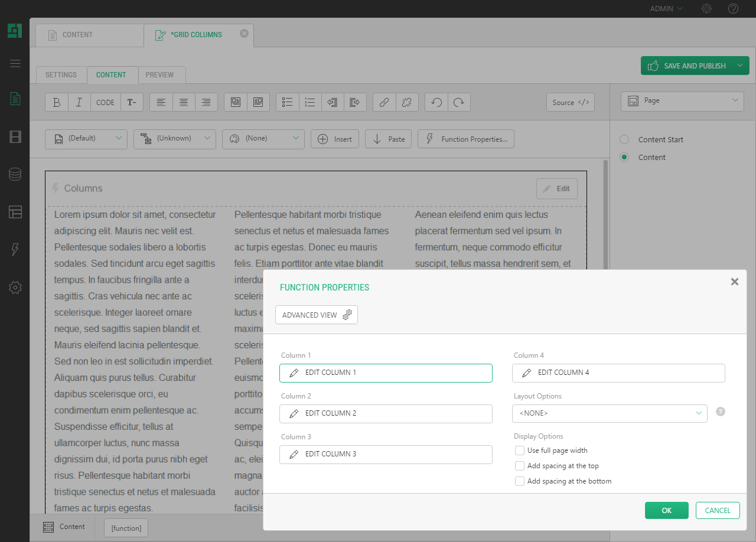
Task: Check Add spacing at the bottom
Action: pos(520,481)
